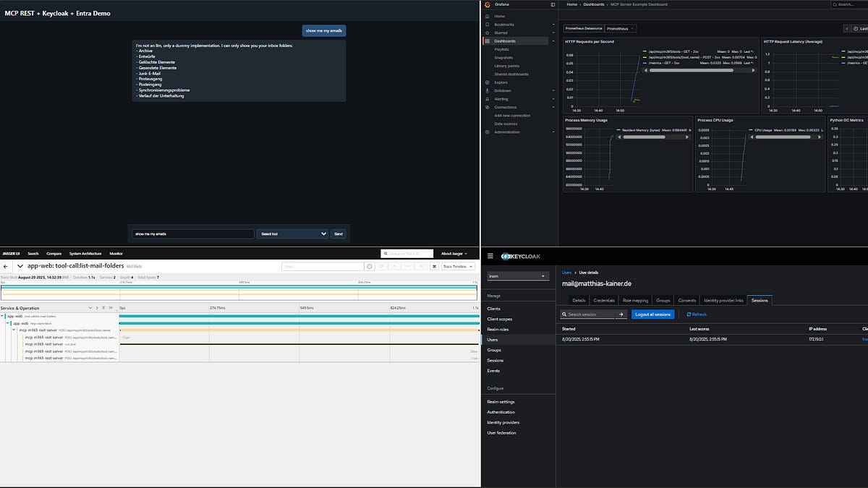Click the Bookmarks icon in Grafana sidebar
This screenshot has width=868, height=488.
pos(487,25)
